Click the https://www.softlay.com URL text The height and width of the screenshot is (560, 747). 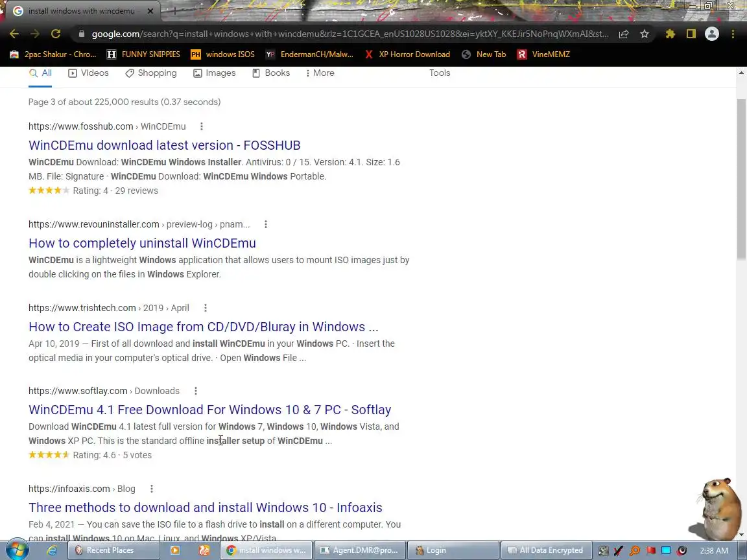coord(78,391)
